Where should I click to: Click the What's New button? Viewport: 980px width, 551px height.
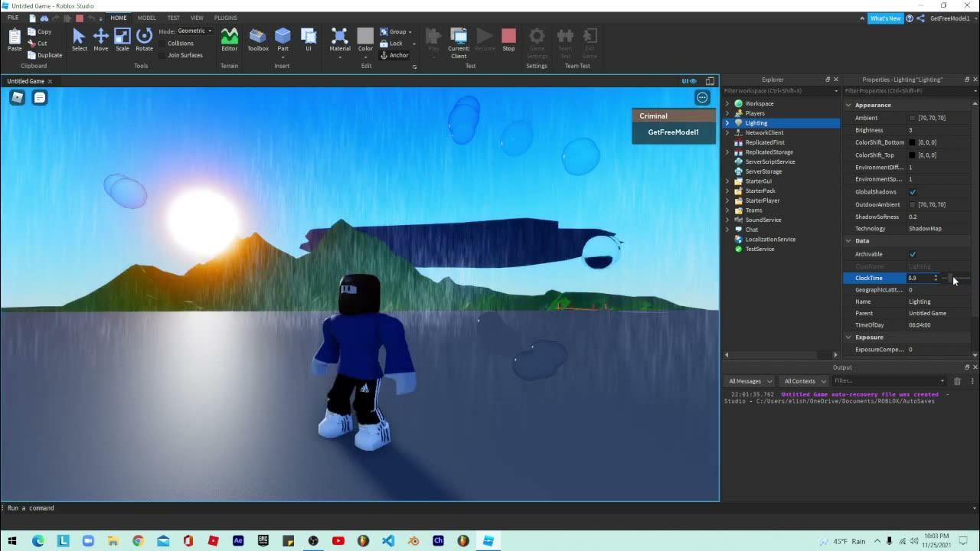[x=885, y=18]
